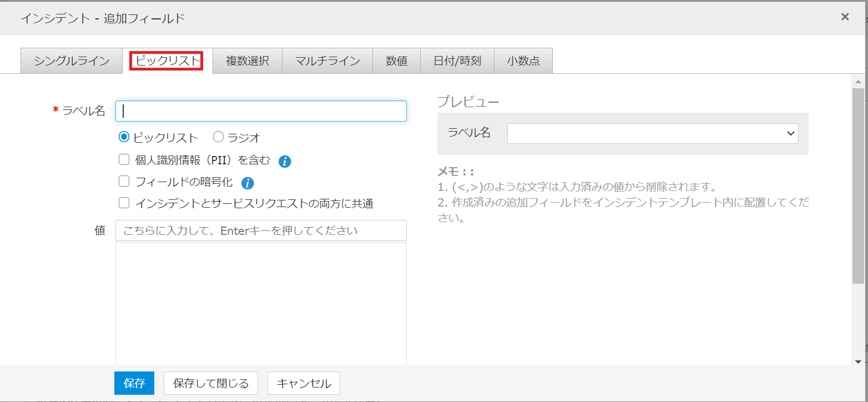This screenshot has height=402, width=868.
Task: Click the scrollbar down arrow
Action: (x=858, y=361)
